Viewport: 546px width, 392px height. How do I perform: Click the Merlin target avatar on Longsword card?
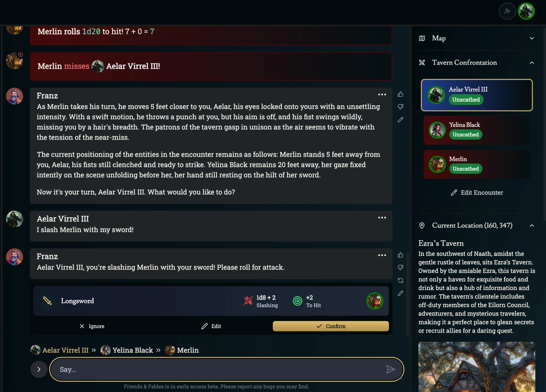(375, 301)
